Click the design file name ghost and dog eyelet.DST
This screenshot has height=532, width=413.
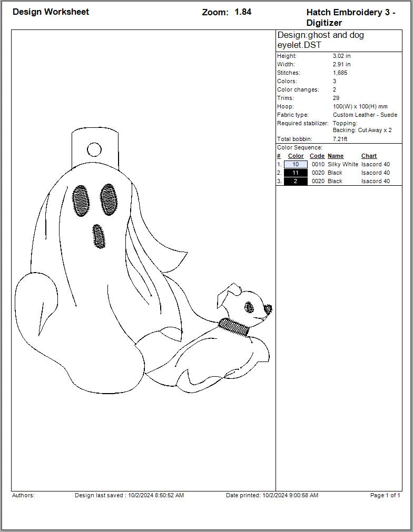[x=320, y=40]
